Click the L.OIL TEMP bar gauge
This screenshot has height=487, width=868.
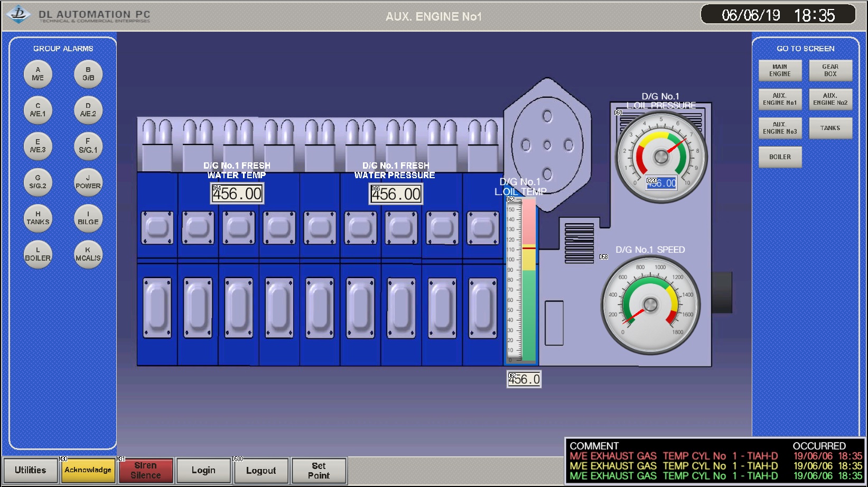(x=521, y=280)
